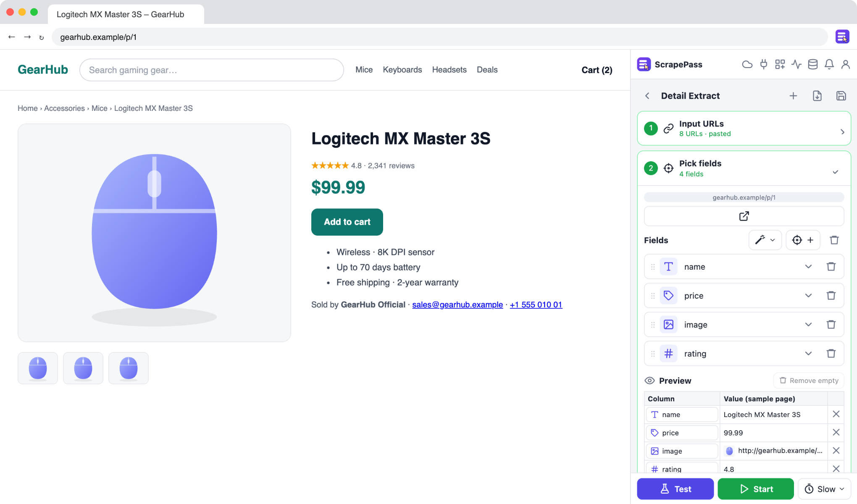Expand the image field options
Viewport: 857px width, 504px height.
tap(808, 324)
